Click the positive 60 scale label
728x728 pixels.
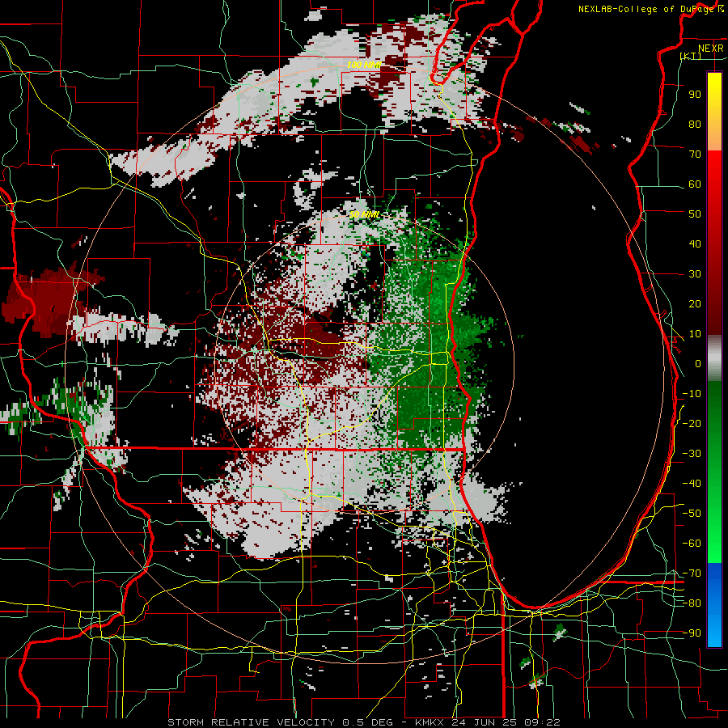tap(695, 184)
